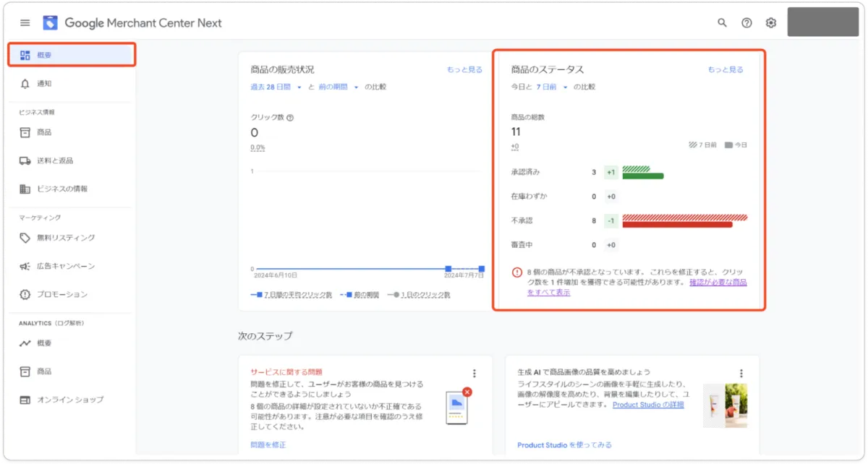
Task: Open the hamburger main menu
Action: (x=25, y=22)
